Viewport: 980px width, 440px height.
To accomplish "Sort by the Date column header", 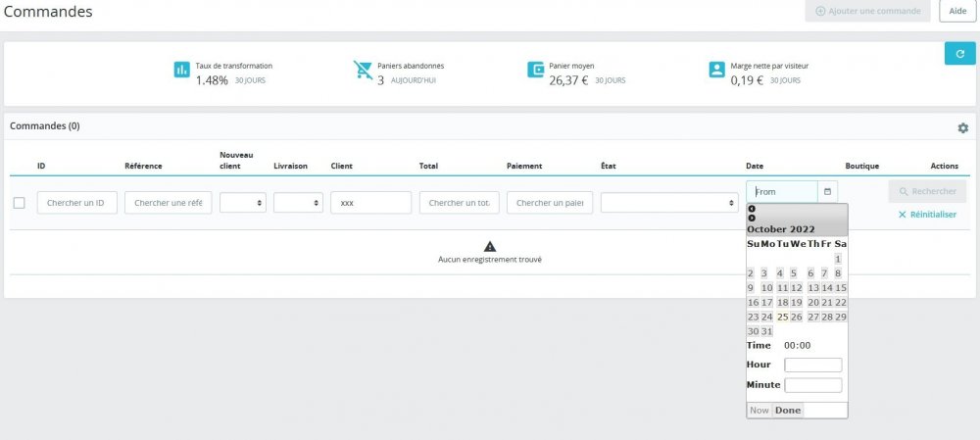I will (x=755, y=166).
